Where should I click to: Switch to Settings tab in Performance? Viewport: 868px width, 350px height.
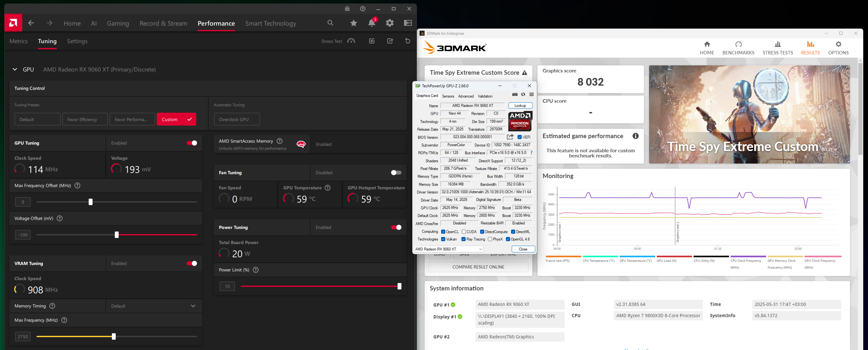point(77,41)
